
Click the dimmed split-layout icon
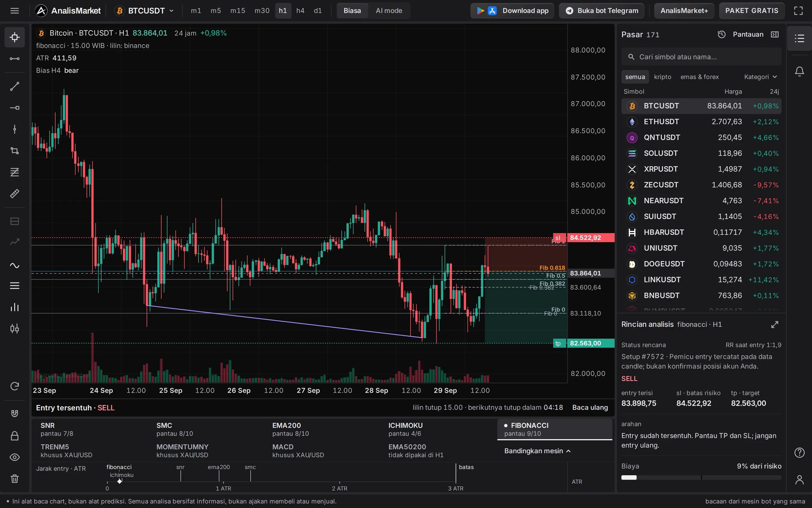coord(14,221)
